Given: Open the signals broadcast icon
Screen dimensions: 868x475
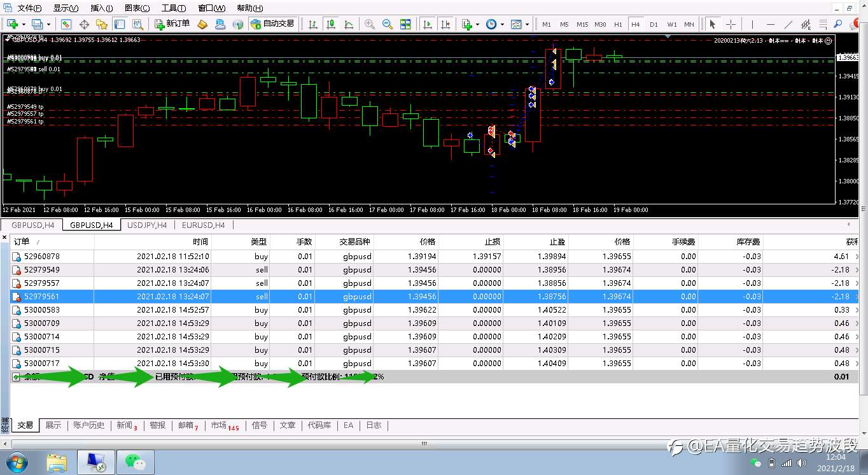Looking at the screenshot, I should click(238, 24).
